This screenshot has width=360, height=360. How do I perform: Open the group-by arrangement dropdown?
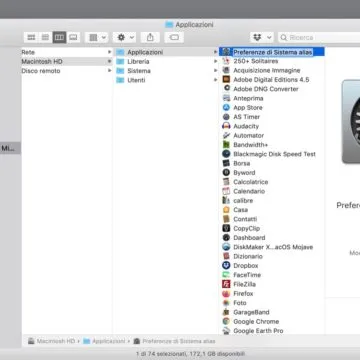point(97,37)
